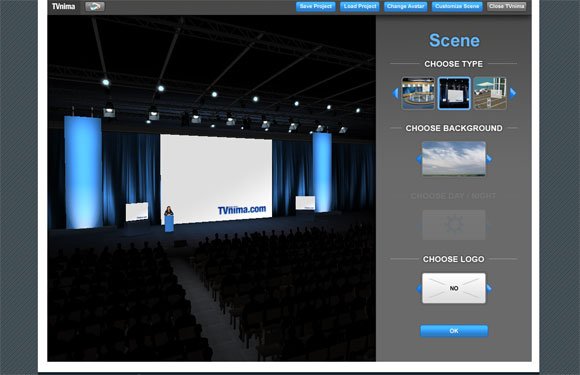580x375 pixels.
Task: Show next scene types with the right arrow
Action: (x=513, y=93)
